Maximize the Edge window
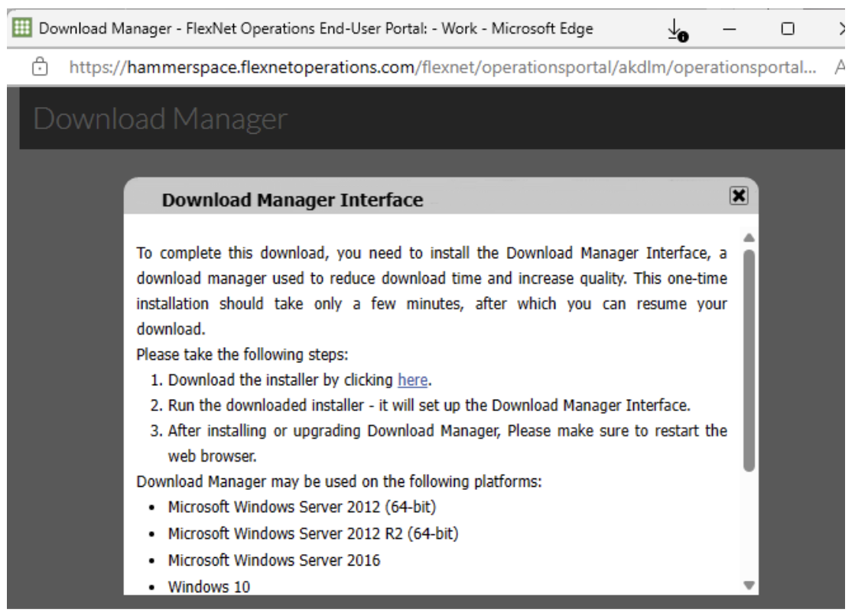The height and width of the screenshot is (616, 855). click(x=788, y=29)
